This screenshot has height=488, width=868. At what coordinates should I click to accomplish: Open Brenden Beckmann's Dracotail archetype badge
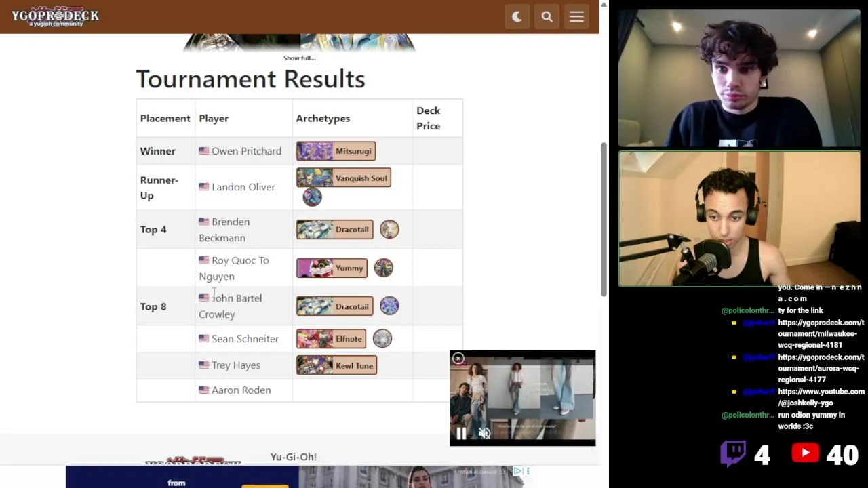point(334,230)
